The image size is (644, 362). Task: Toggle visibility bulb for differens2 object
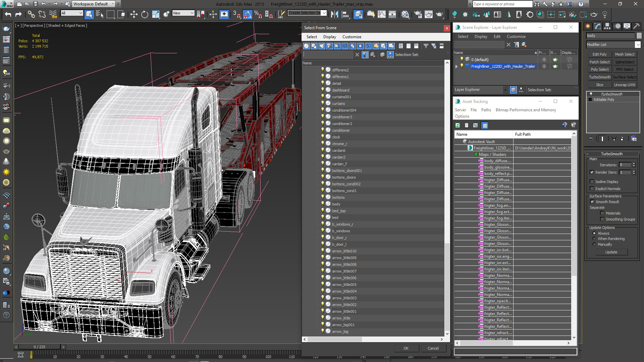[323, 69]
